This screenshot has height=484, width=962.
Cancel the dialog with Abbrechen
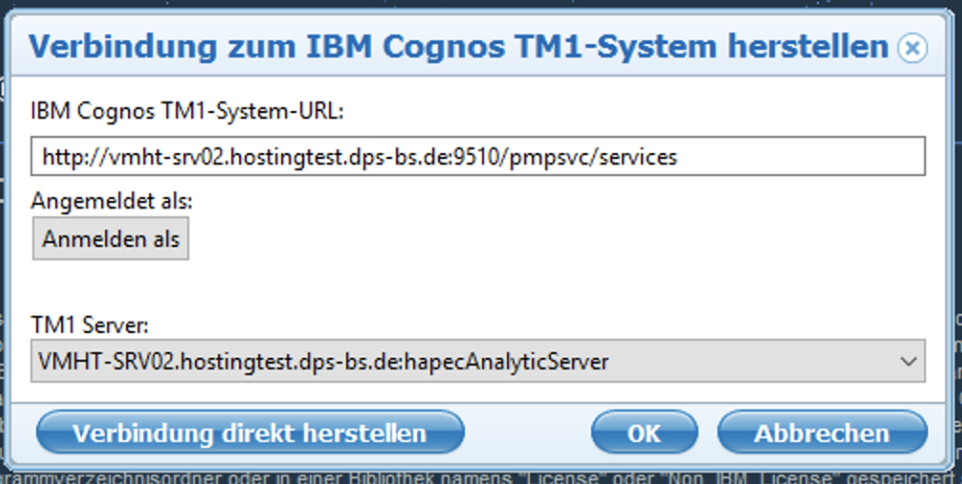[822, 433]
